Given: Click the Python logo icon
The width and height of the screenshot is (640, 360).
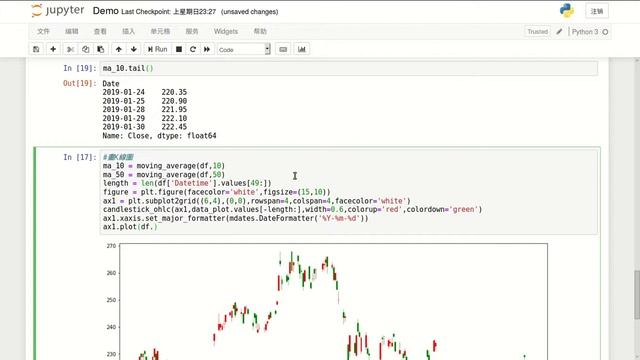Looking at the screenshot, I should (x=567, y=11).
